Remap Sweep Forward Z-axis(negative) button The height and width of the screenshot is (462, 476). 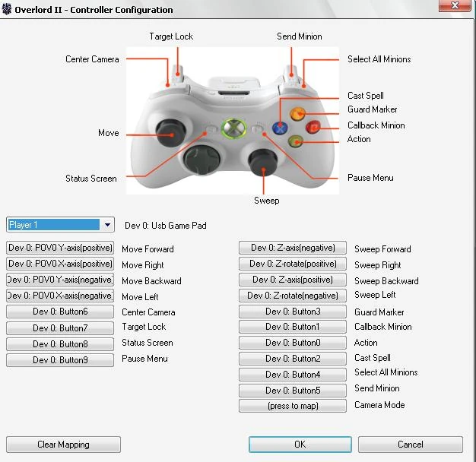[293, 248]
